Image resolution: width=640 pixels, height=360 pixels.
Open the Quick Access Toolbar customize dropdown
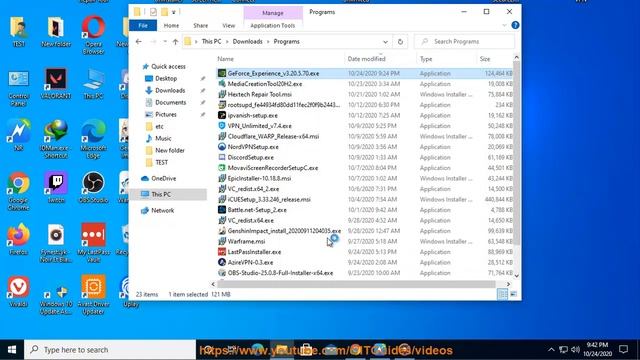(173, 12)
